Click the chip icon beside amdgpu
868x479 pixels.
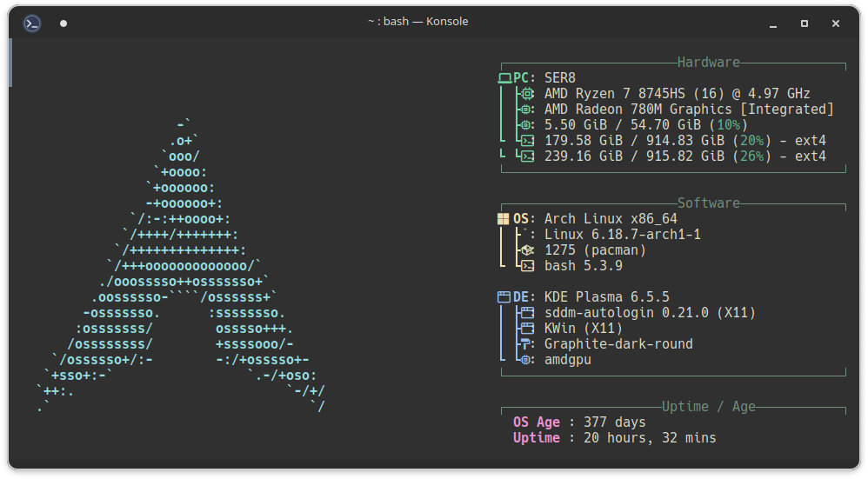pyautogui.click(x=526, y=360)
